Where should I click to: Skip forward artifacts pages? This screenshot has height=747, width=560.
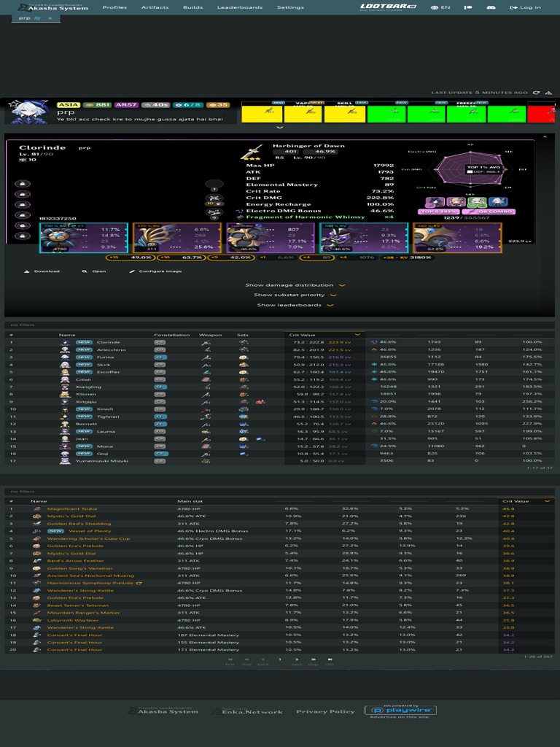pyautogui.click(x=313, y=661)
